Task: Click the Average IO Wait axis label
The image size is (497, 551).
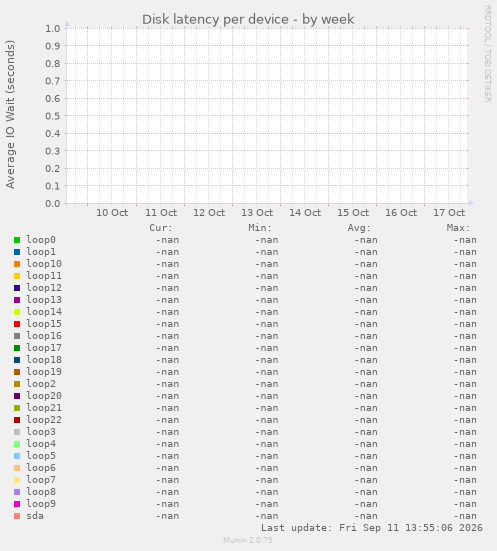Action: [11, 114]
